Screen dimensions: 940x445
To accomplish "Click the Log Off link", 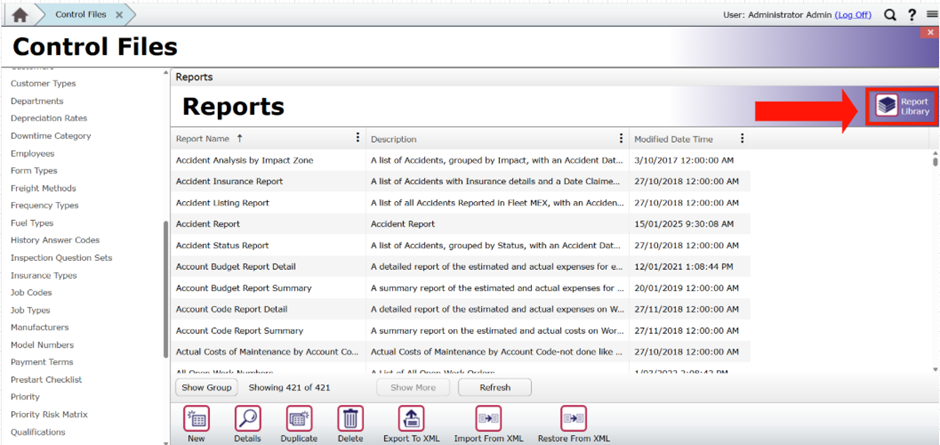I will (x=853, y=15).
